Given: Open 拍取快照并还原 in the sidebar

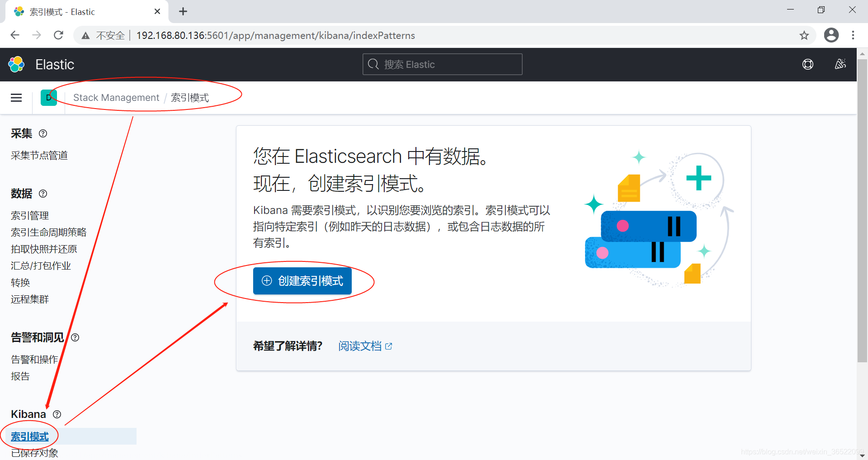Looking at the screenshot, I should [44, 249].
